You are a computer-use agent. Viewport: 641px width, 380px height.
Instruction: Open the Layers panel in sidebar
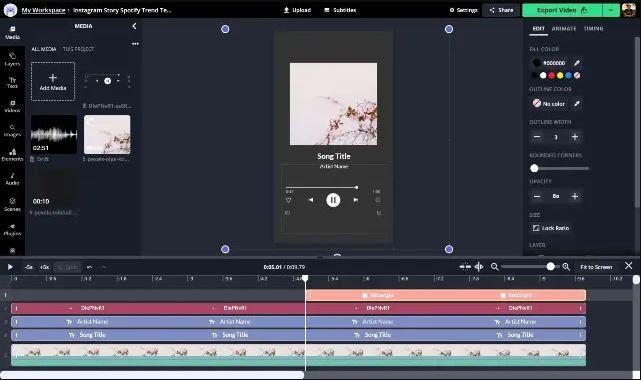pyautogui.click(x=12, y=59)
